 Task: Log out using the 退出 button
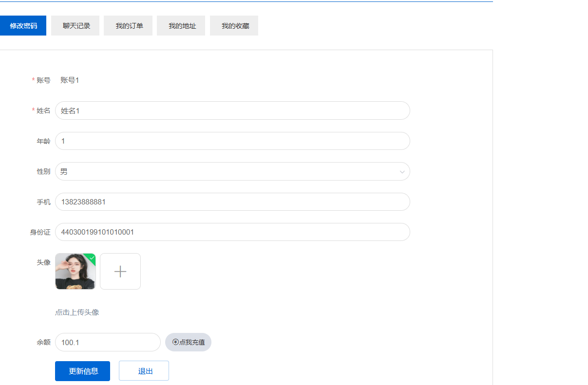(144, 371)
